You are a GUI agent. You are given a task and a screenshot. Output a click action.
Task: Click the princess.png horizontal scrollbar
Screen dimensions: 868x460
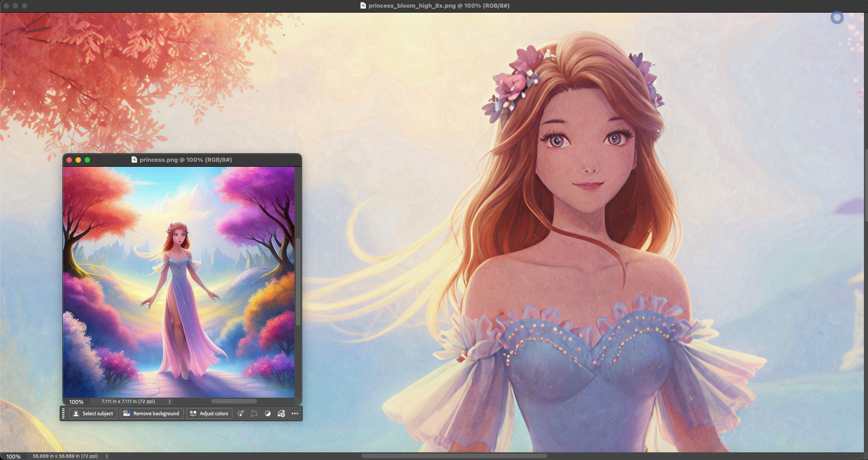click(x=234, y=401)
